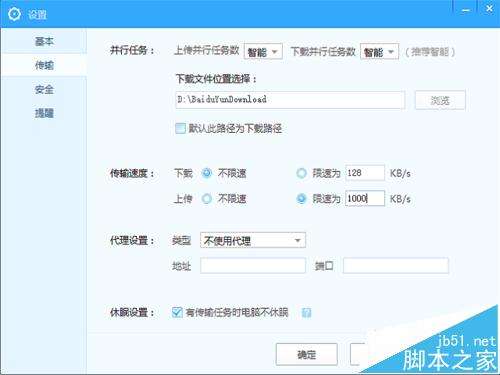500x375 pixels.
Task: Select 上传 不限速 radio button
Action: tap(207, 199)
